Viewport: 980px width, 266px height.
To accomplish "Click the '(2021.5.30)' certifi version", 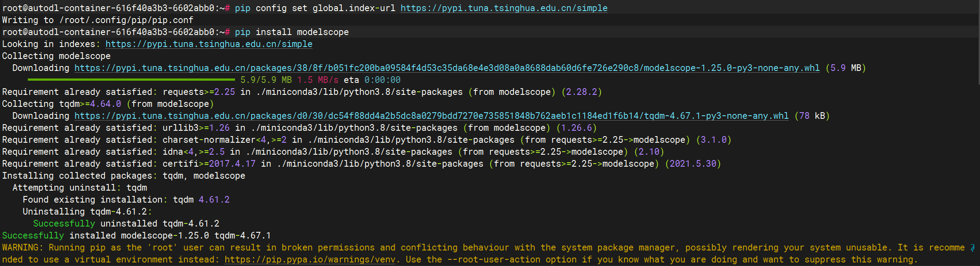I will coord(693,164).
